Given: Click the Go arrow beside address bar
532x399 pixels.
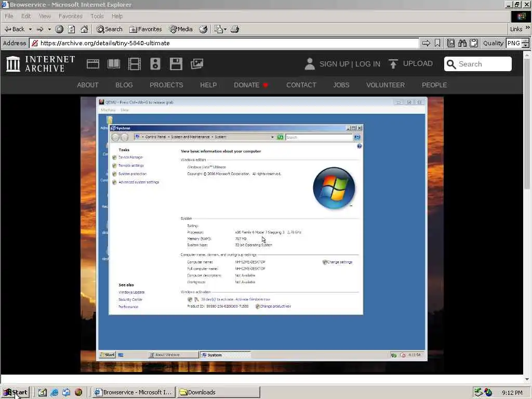Looking at the screenshot, I should pyautogui.click(x=426, y=43).
